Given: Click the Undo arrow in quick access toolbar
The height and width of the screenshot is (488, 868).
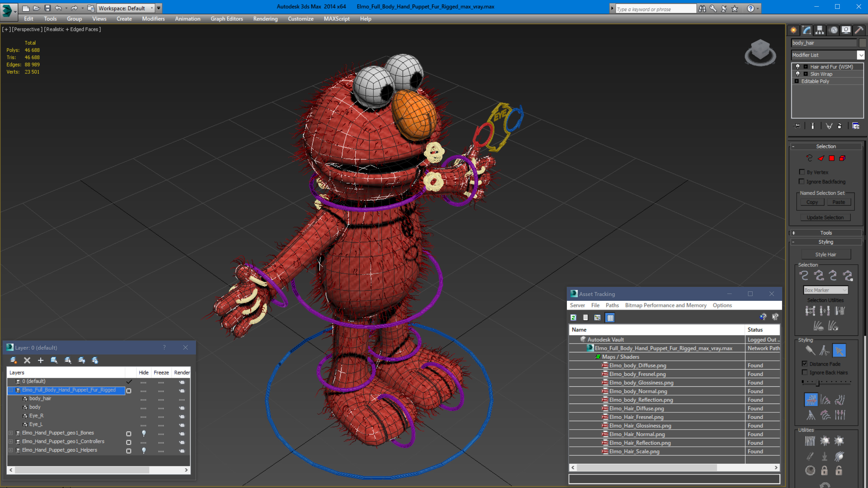Looking at the screenshot, I should click(58, 8).
